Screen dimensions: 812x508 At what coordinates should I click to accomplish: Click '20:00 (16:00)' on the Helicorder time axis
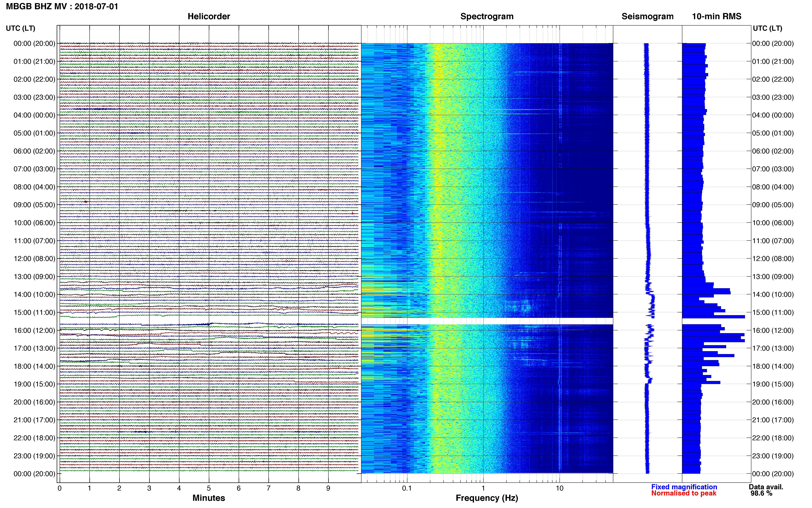tap(34, 402)
